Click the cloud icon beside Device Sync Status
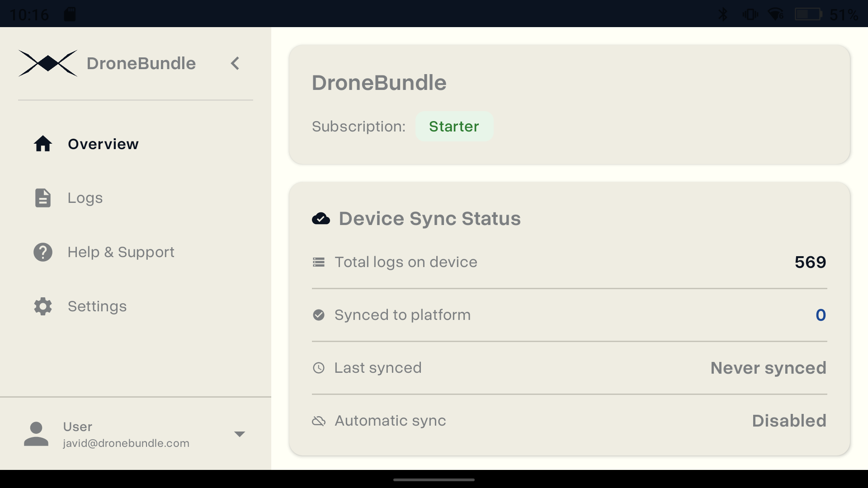This screenshot has height=488, width=868. (321, 218)
